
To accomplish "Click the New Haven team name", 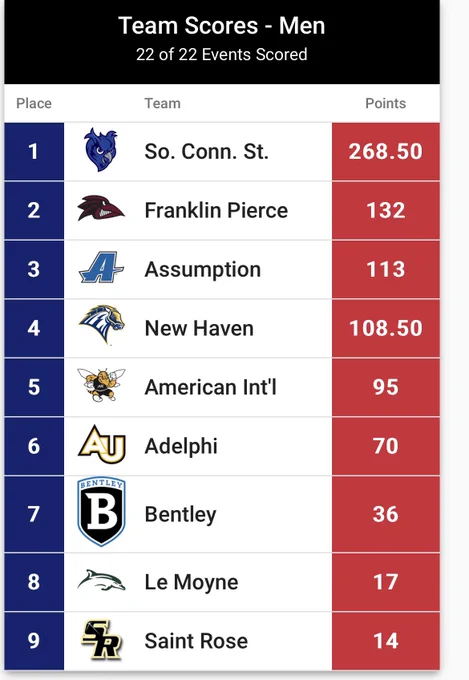I will click(x=199, y=328).
